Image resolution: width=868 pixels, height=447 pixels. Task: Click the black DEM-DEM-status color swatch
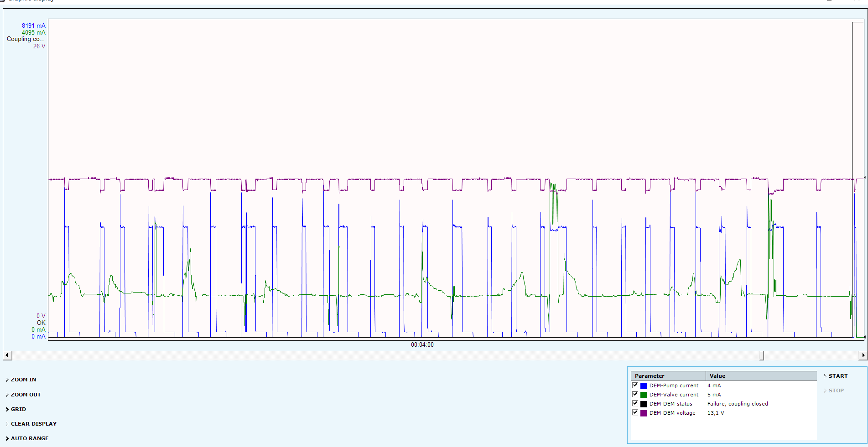(x=644, y=404)
